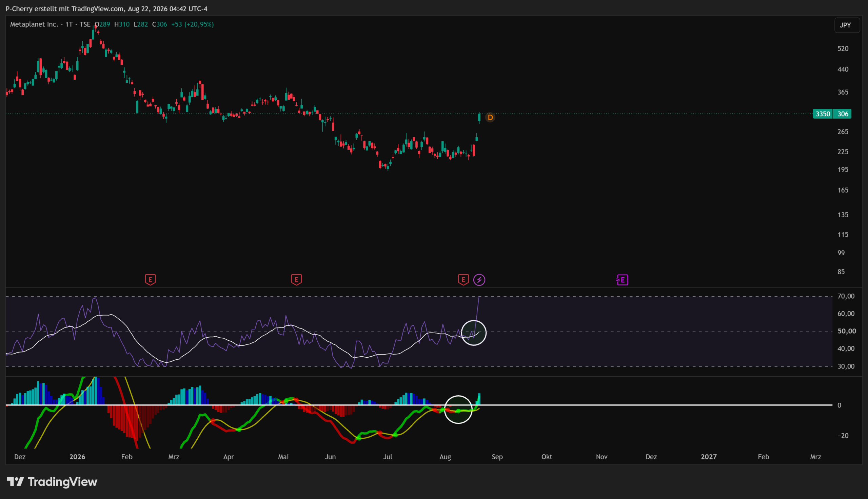Click the 195 price axis label

843,169
